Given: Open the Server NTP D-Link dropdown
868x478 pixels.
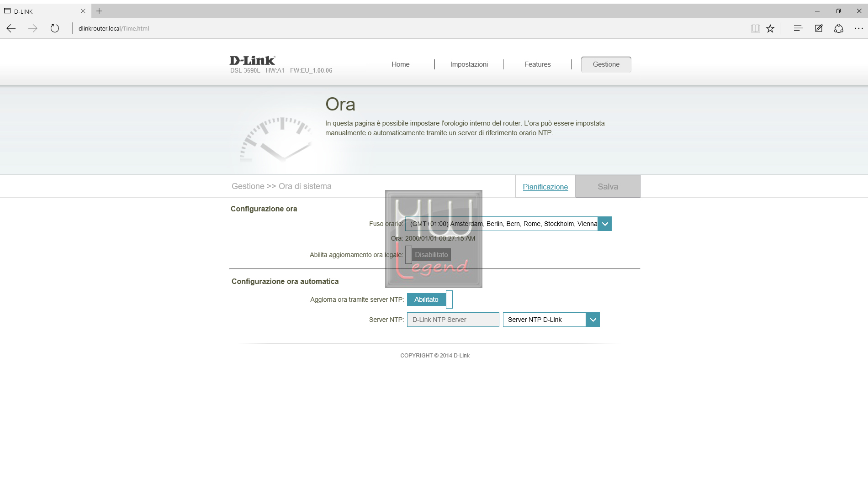Looking at the screenshot, I should coord(551,320).
